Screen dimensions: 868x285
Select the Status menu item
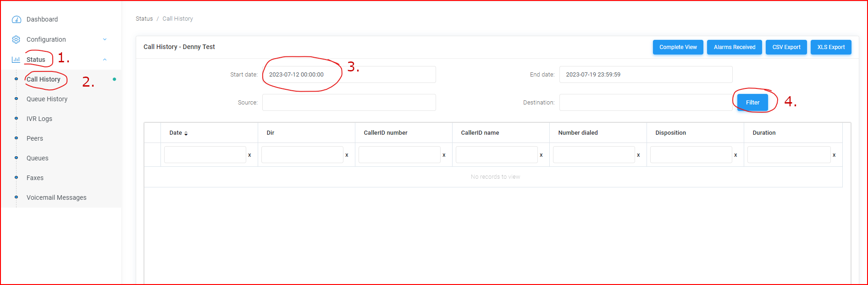[36, 60]
